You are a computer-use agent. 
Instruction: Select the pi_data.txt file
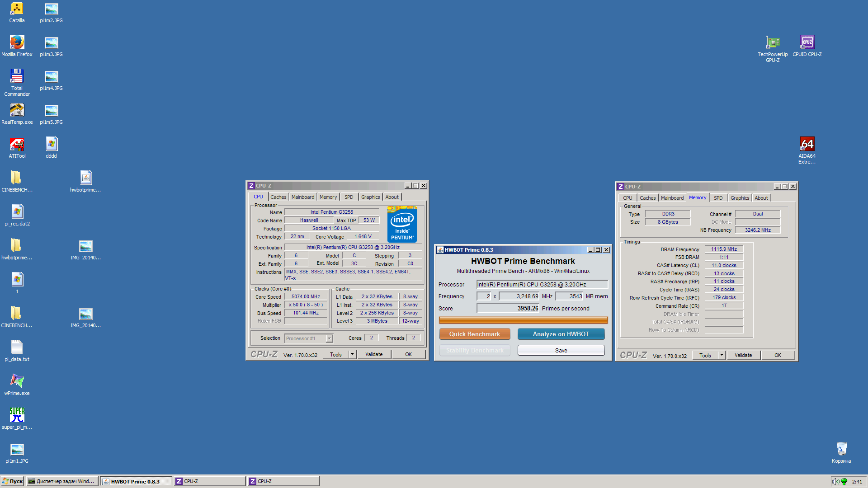click(17, 351)
